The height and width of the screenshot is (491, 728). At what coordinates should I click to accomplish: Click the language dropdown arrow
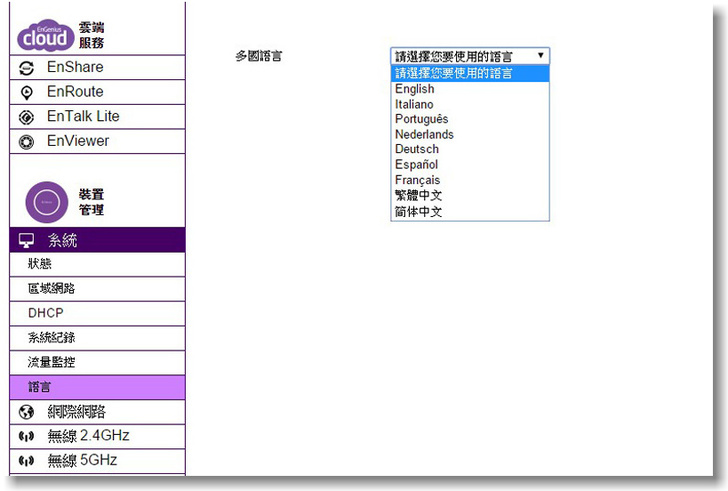click(541, 56)
